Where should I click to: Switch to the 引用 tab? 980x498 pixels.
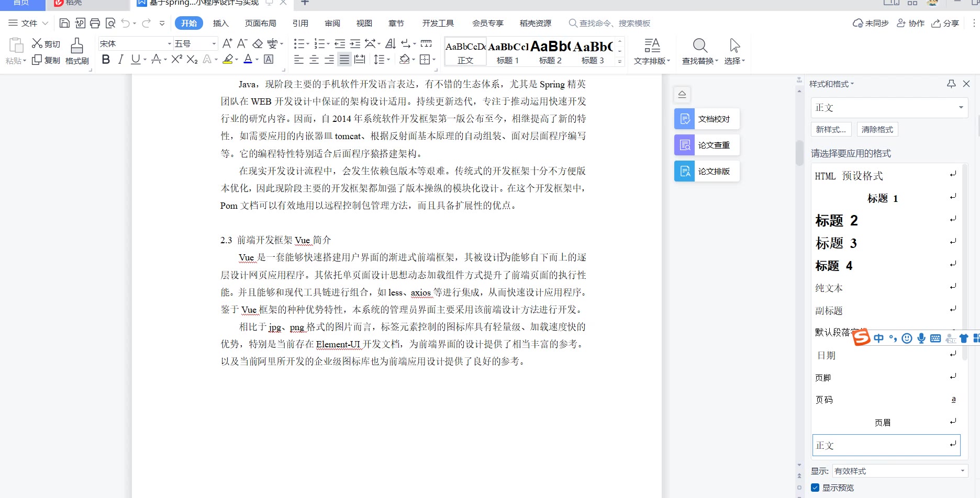click(x=300, y=23)
